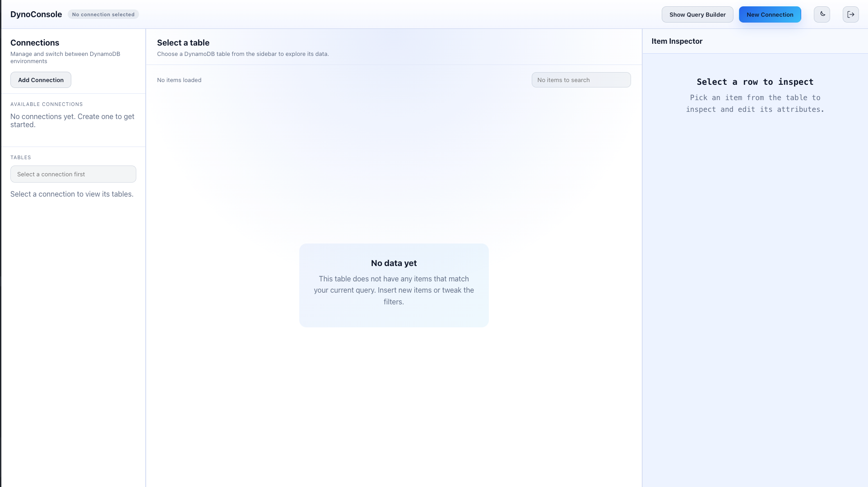Screen dimensions: 868x487
Task: Click the AVAILABLE CONNECTIONS section label
Action: (x=46, y=104)
